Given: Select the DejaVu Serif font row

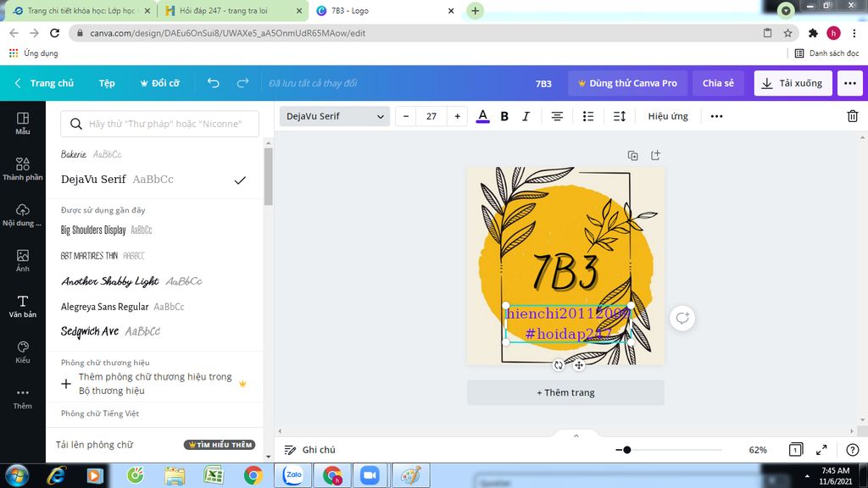Looking at the screenshot, I should [x=153, y=180].
